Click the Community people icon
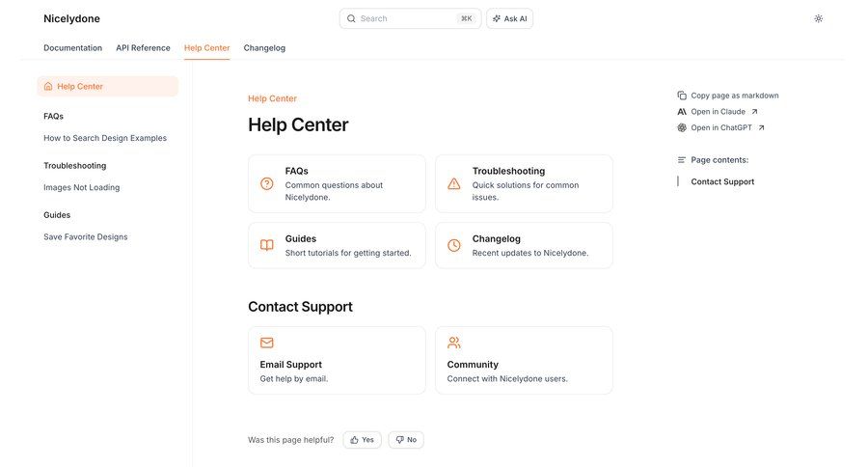Image resolution: width=868 pixels, height=467 pixels. (x=454, y=343)
